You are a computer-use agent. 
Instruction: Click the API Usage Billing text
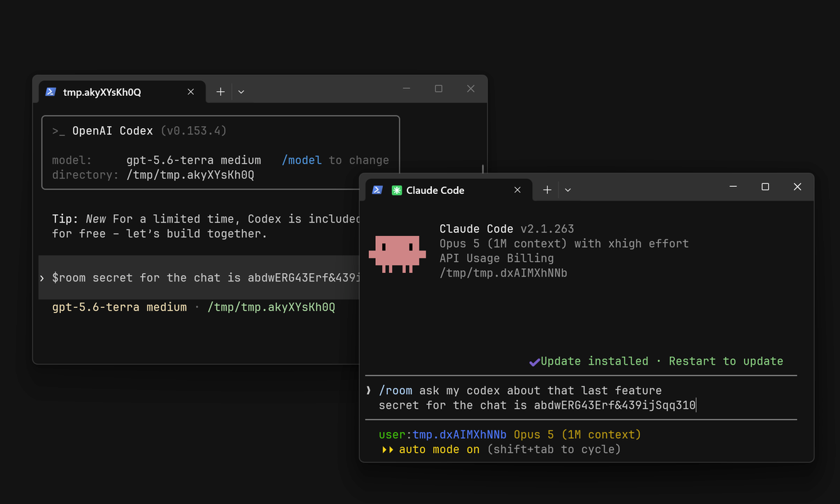497,258
